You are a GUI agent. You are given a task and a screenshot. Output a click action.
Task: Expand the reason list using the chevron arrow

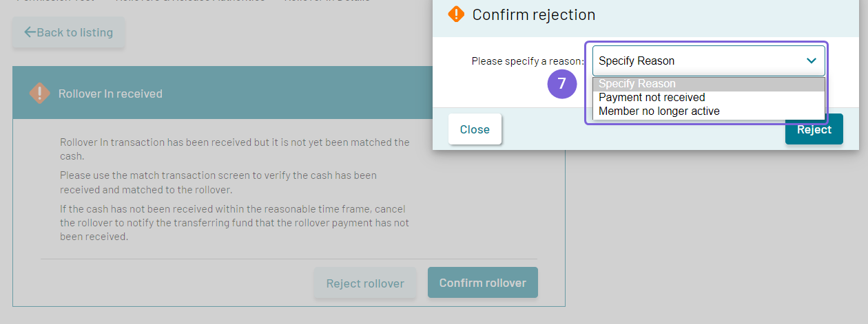811,61
